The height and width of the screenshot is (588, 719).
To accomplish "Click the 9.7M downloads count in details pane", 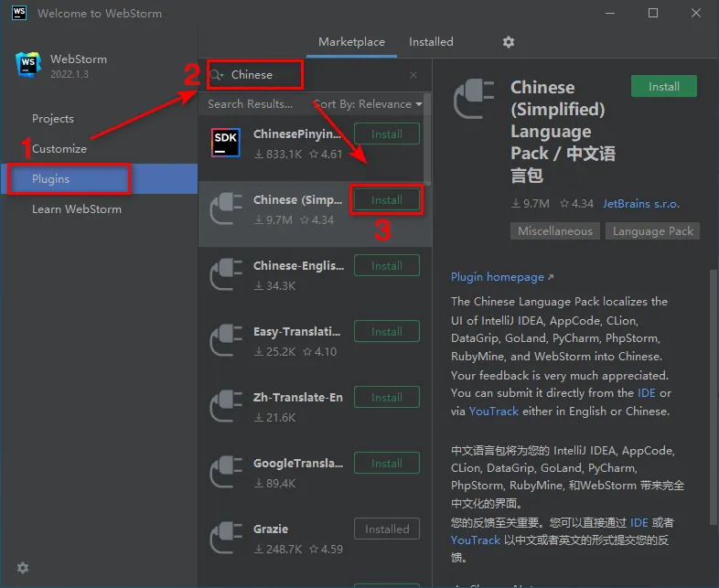I will tap(531, 204).
